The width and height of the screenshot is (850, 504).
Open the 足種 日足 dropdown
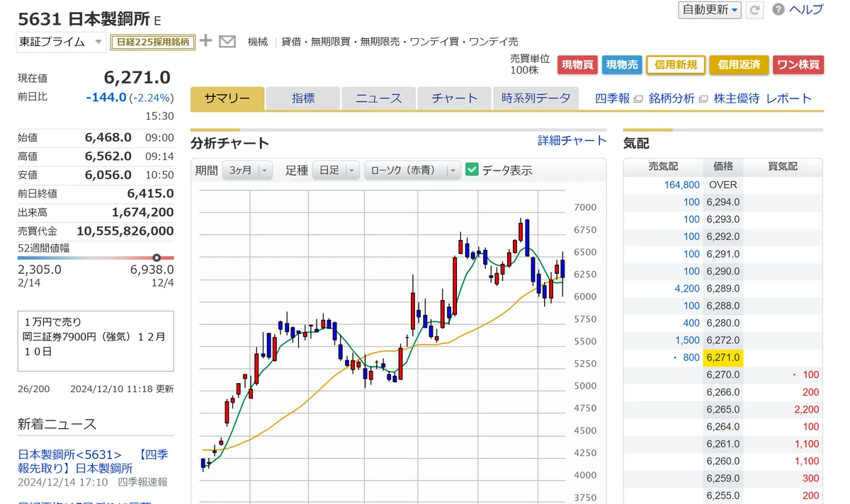(334, 171)
